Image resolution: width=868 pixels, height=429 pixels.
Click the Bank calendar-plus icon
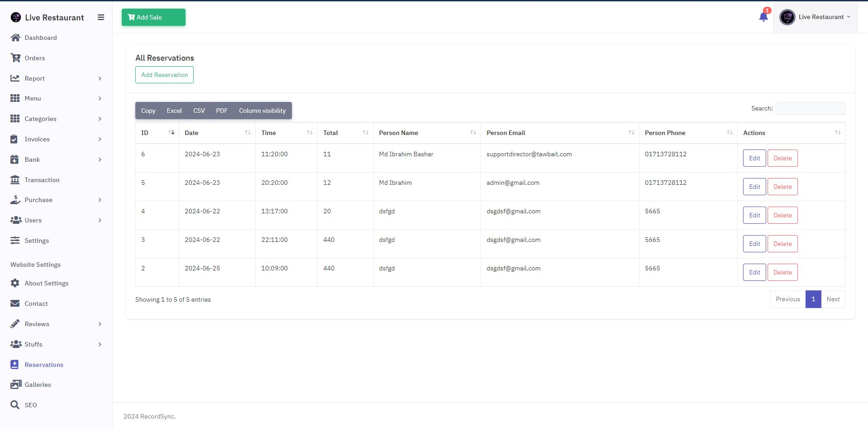pyautogui.click(x=14, y=159)
